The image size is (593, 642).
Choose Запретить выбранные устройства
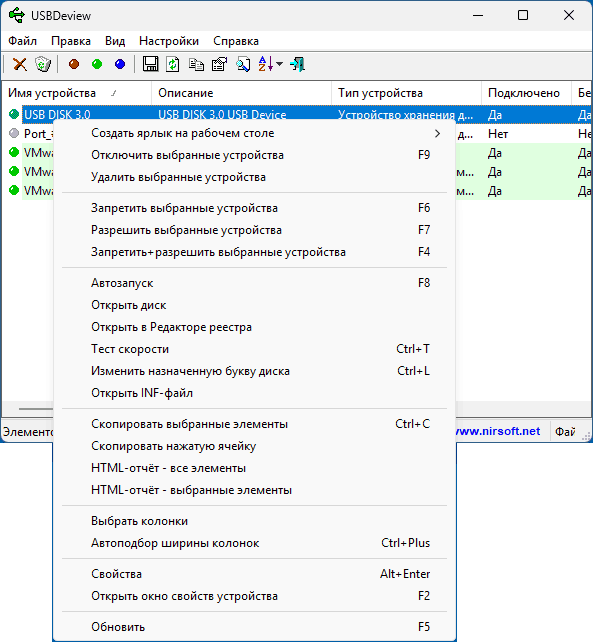click(254, 208)
